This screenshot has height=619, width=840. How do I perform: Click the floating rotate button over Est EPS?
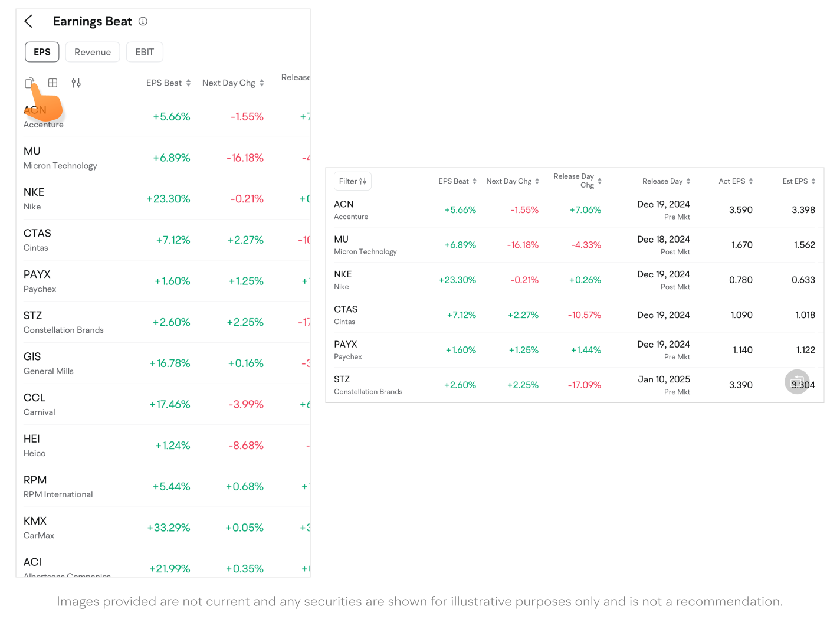796,382
